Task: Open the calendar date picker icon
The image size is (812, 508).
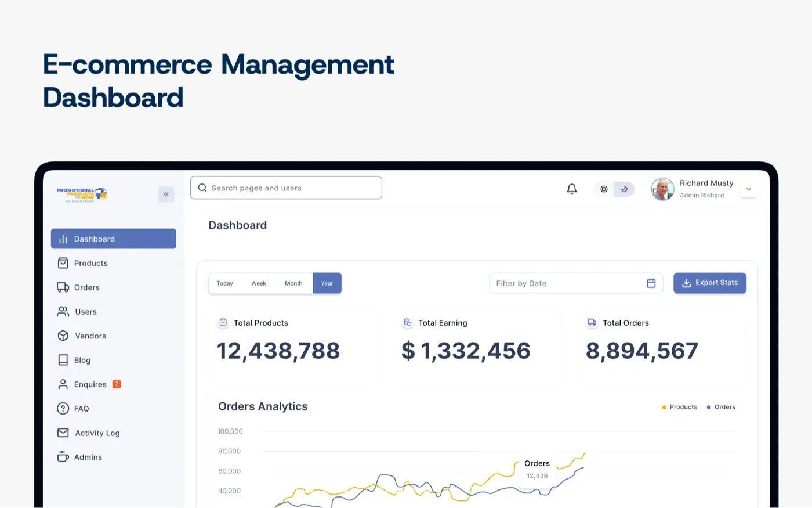Action: click(651, 283)
